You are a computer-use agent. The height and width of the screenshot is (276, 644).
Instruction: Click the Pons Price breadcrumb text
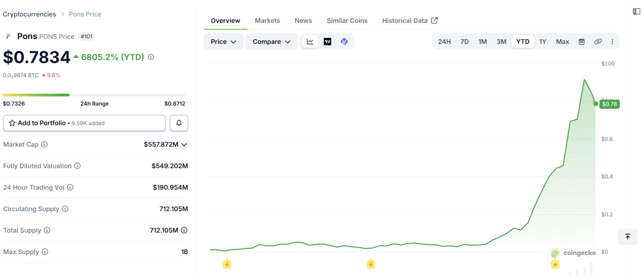85,14
